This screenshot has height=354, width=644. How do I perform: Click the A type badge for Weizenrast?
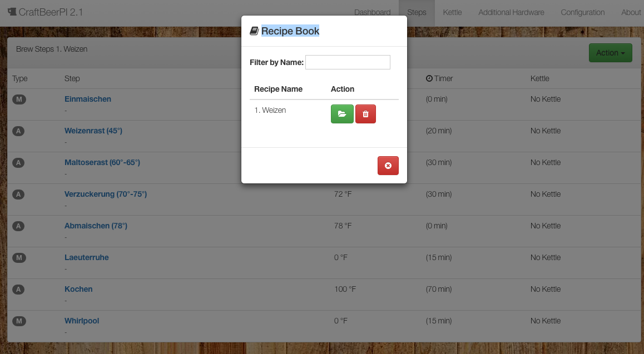point(19,131)
